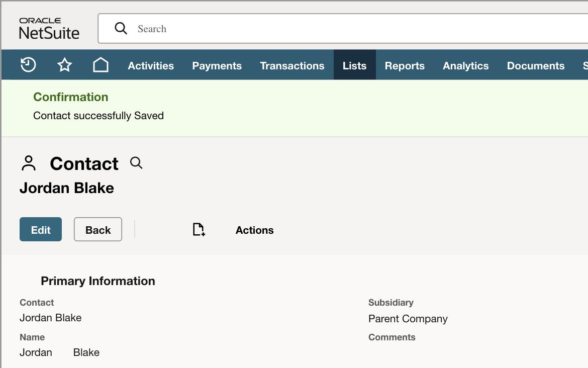
Task: Open the Reports menu
Action: tap(405, 66)
